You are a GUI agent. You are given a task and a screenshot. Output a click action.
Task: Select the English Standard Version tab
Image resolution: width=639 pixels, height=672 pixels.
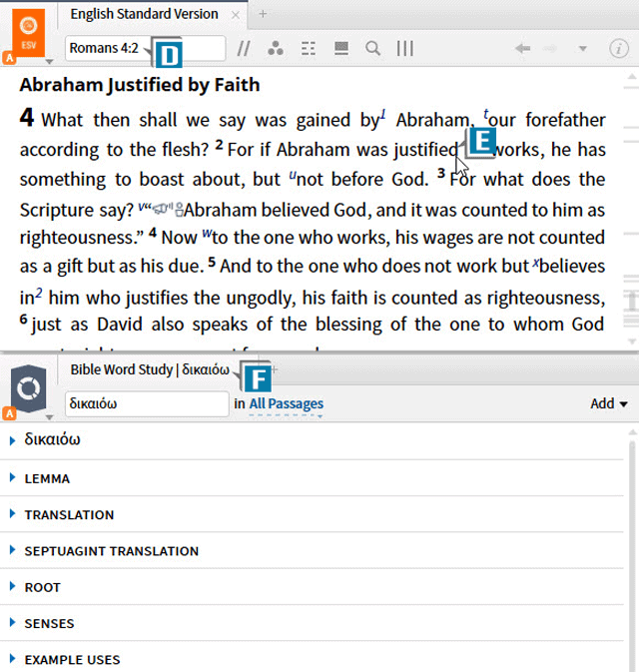144,14
